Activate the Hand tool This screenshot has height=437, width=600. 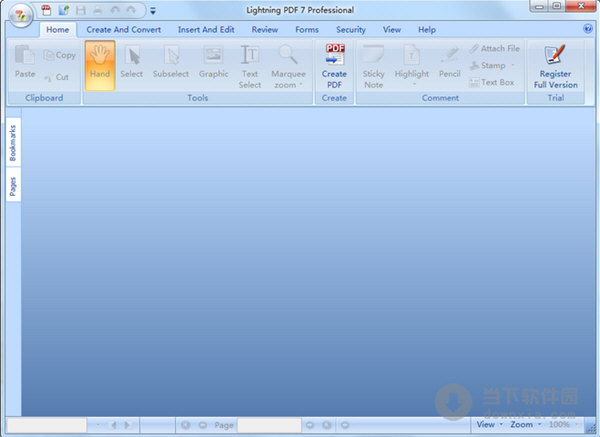coord(100,66)
